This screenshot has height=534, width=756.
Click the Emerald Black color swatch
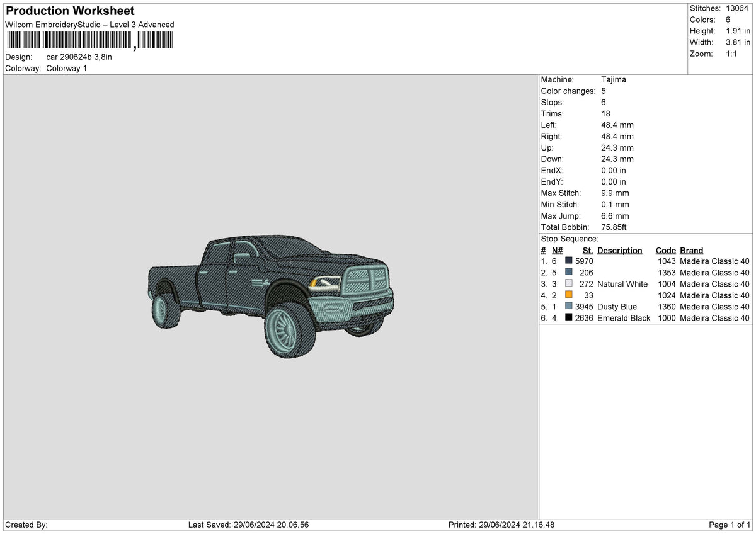tap(569, 317)
